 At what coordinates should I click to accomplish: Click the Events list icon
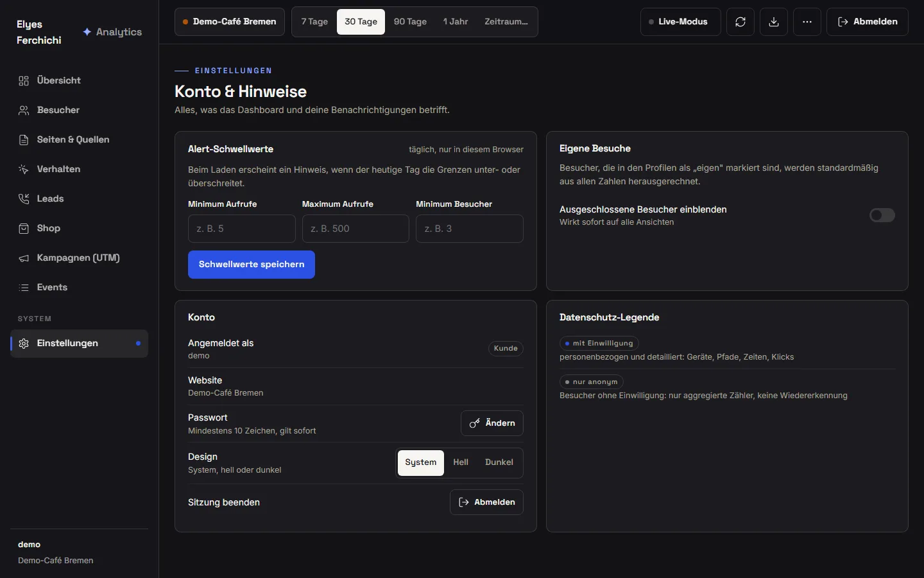point(24,288)
